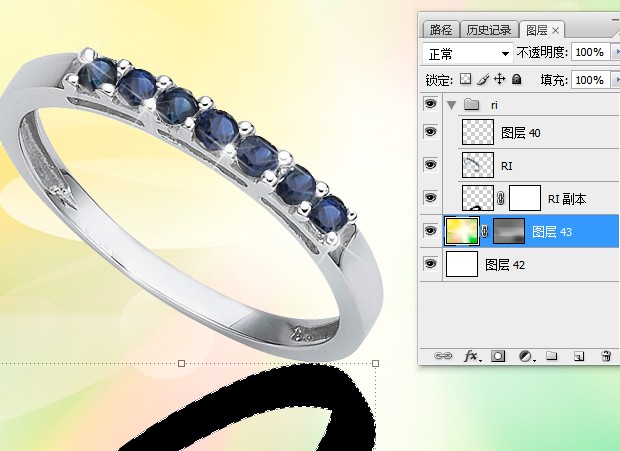620x451 pixels.
Task: Hide 图层 40 with its eye icon
Action: tap(430, 132)
